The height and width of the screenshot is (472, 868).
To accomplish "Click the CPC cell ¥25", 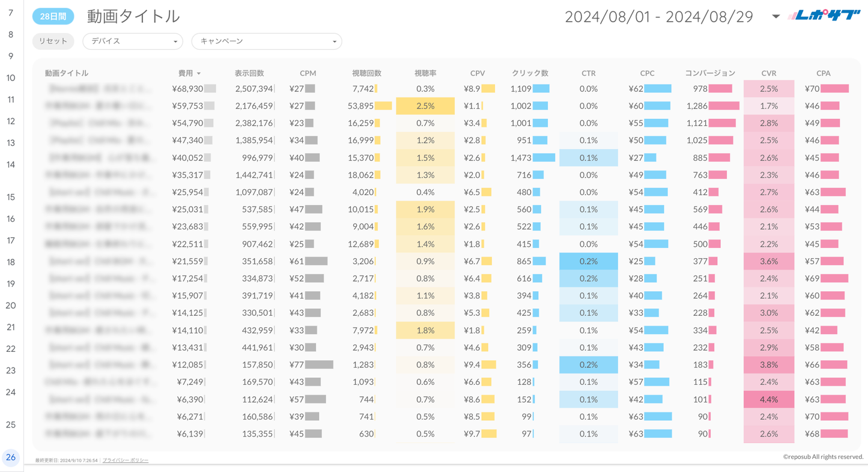I will [636, 262].
